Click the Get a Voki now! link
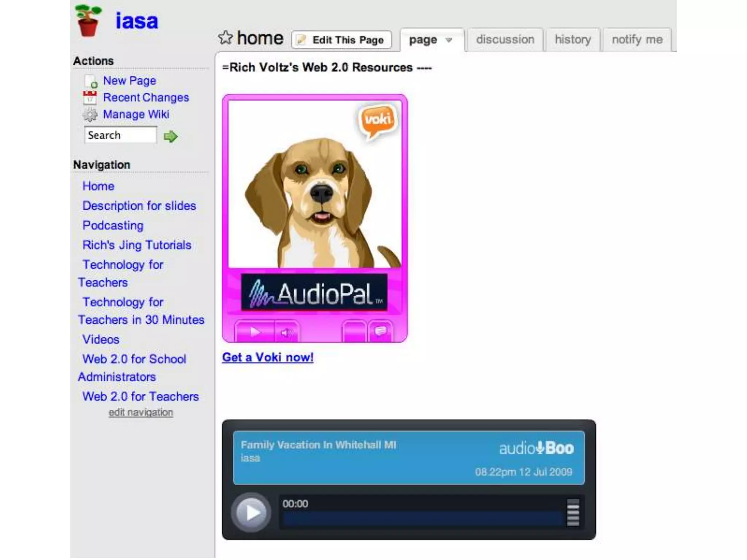The image size is (747, 560). pyautogui.click(x=268, y=357)
